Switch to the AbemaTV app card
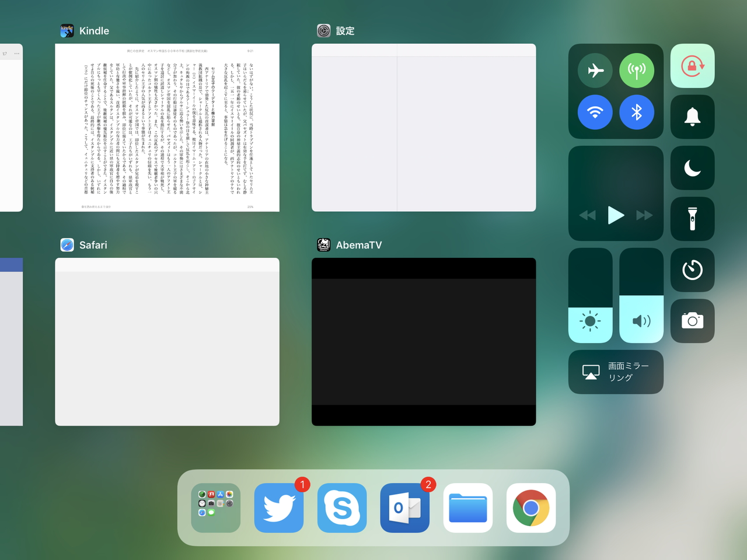This screenshot has height=560, width=747. [x=424, y=342]
